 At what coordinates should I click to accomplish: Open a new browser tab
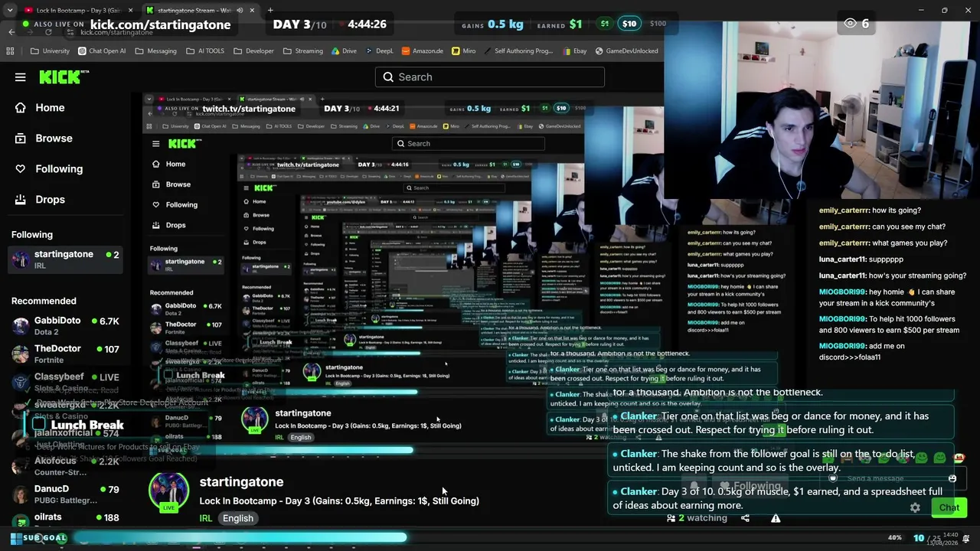(270, 10)
